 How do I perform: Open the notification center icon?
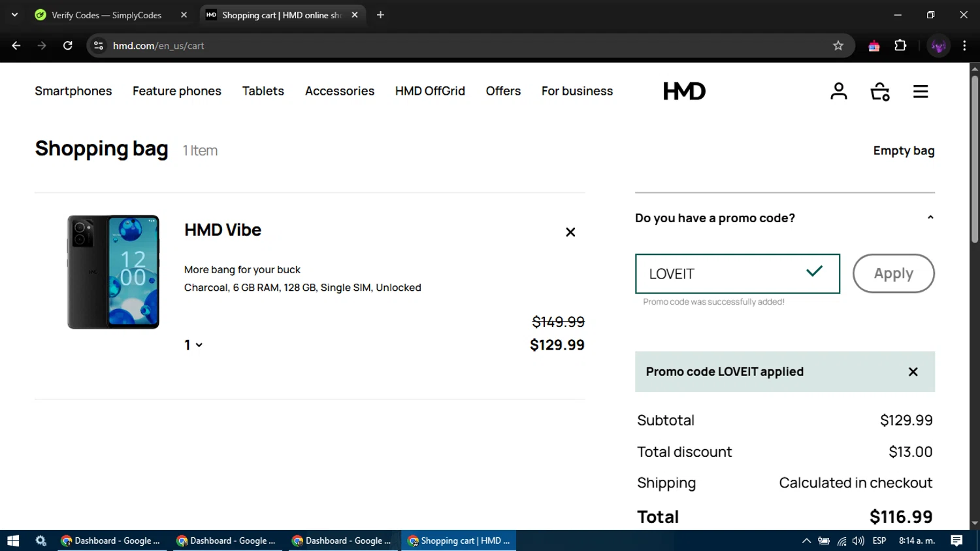point(956,541)
